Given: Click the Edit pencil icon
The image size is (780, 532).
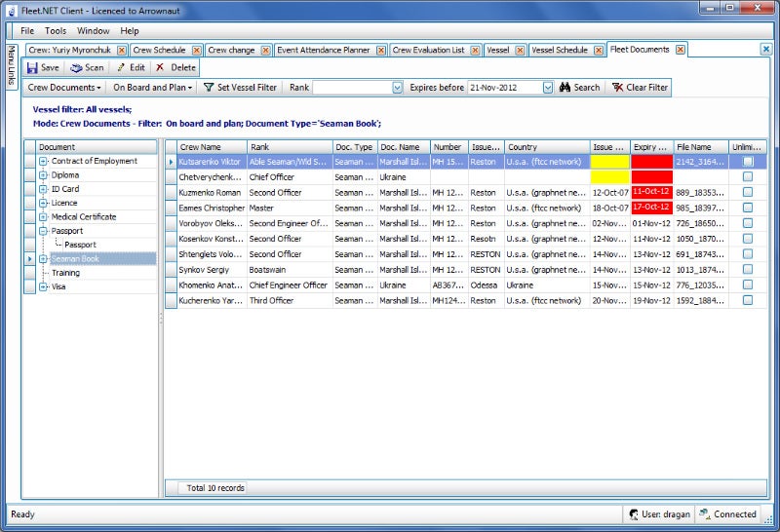Looking at the screenshot, I should (x=121, y=68).
